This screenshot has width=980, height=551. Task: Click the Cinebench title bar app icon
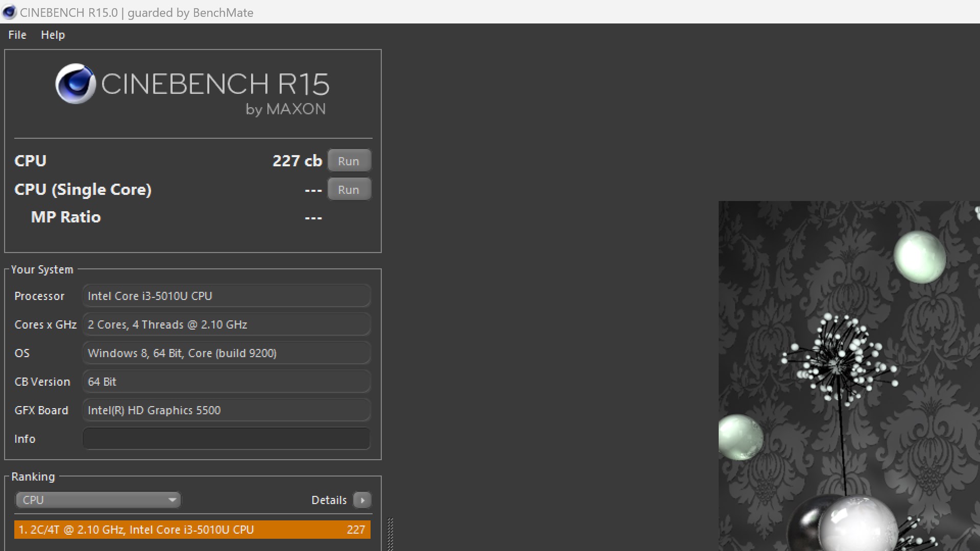9,12
